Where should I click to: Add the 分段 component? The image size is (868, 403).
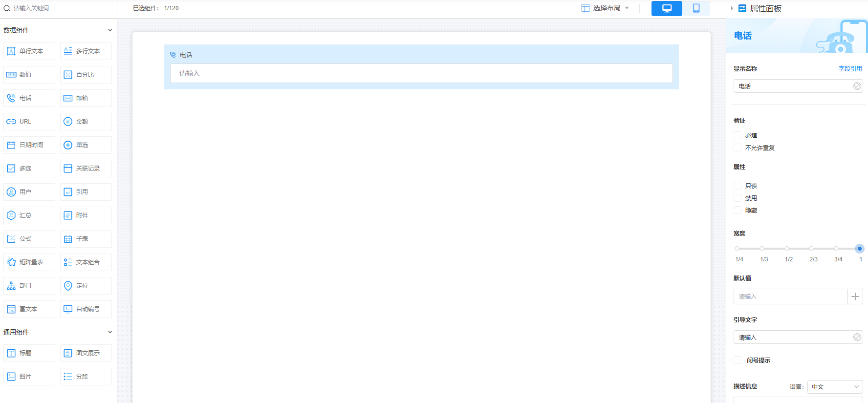click(x=86, y=377)
